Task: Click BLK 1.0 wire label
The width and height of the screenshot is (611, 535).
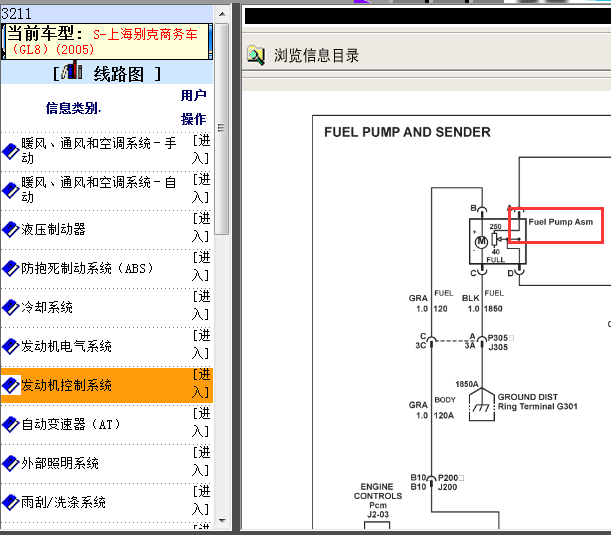Action: 471,303
